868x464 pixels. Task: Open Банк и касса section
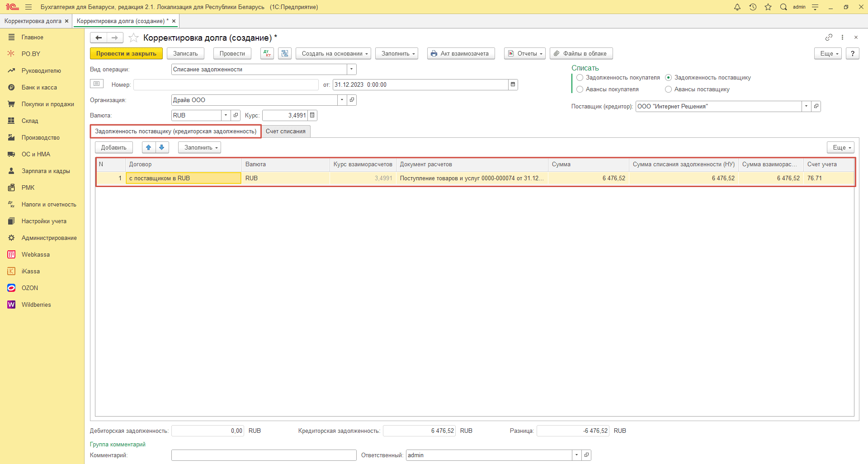39,87
